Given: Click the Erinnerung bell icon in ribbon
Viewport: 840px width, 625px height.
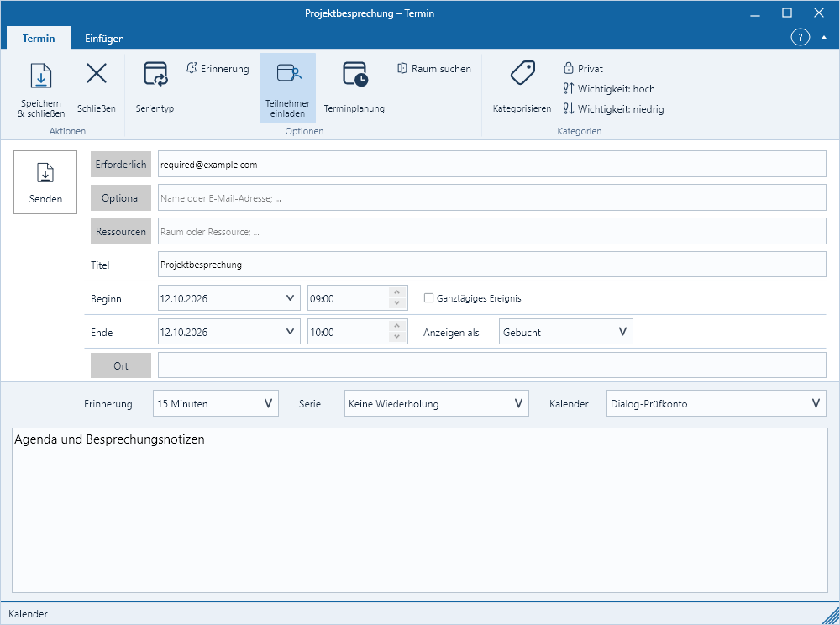Looking at the screenshot, I should coord(192,68).
